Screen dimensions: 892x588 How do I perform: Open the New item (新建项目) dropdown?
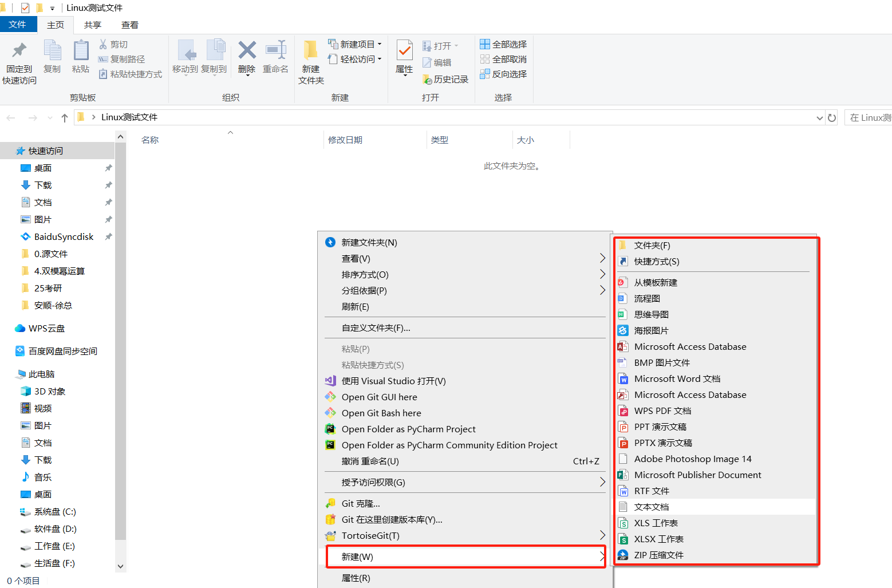click(354, 44)
